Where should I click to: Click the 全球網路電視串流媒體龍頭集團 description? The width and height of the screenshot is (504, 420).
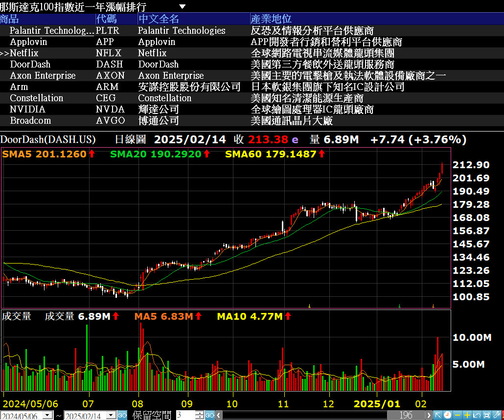coord(322,53)
